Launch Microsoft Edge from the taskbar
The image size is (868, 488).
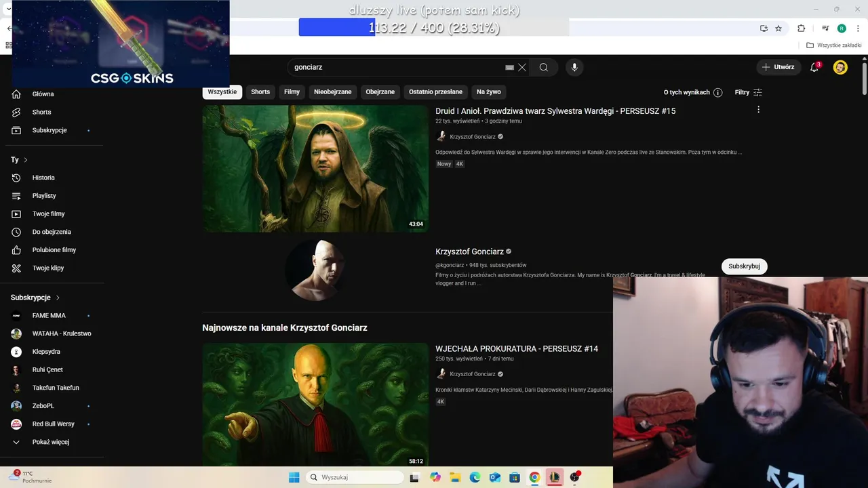tap(475, 477)
